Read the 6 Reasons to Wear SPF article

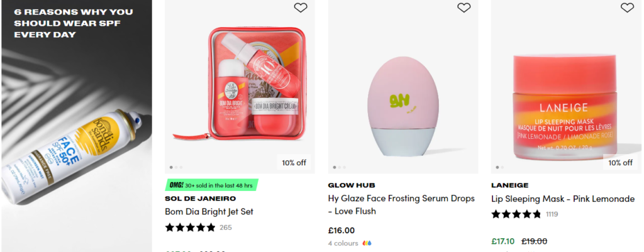(74, 23)
